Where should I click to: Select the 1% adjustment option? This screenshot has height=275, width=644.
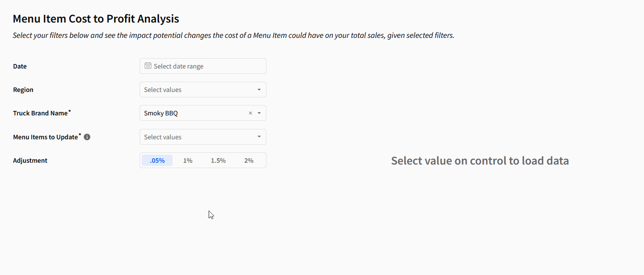(x=188, y=160)
